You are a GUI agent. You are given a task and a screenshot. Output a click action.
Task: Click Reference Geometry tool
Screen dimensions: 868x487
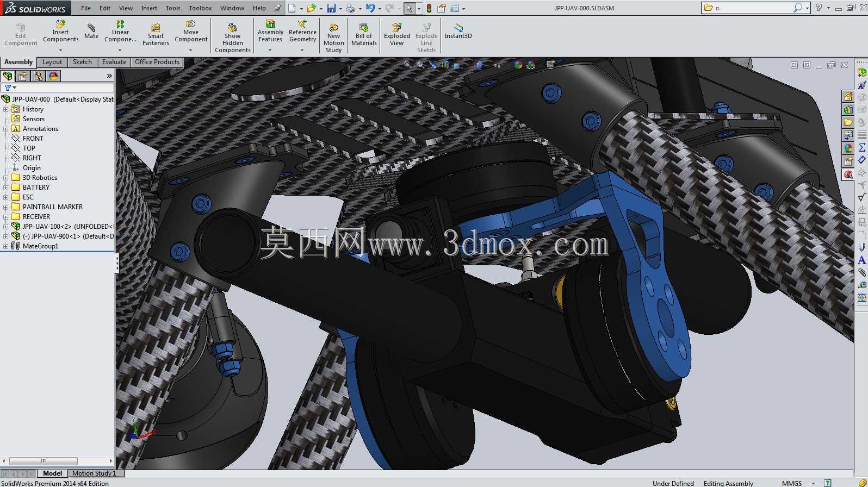tap(302, 32)
